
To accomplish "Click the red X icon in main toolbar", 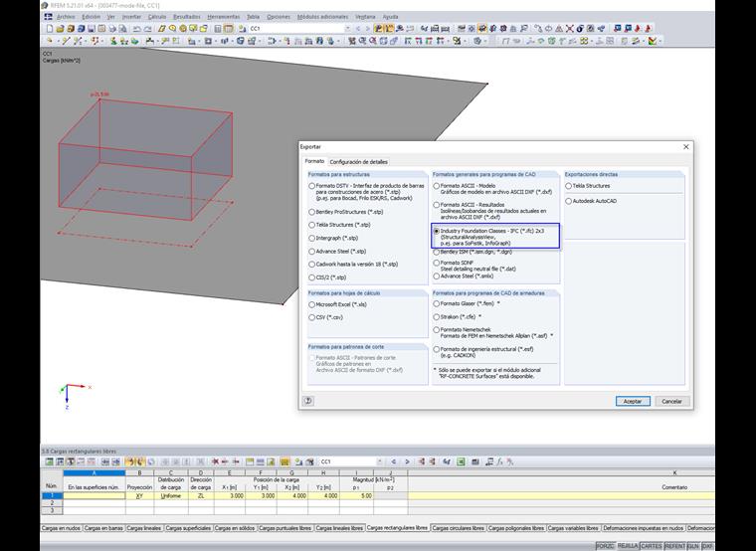I will click(570, 29).
